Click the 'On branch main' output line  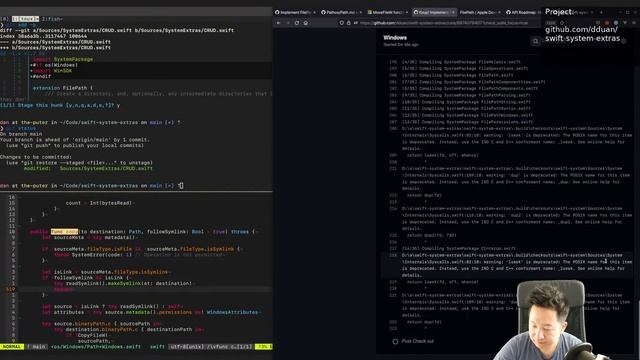point(21,134)
